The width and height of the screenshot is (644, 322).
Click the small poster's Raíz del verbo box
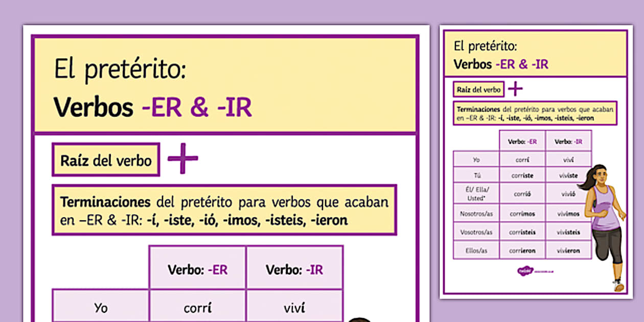[478, 88]
